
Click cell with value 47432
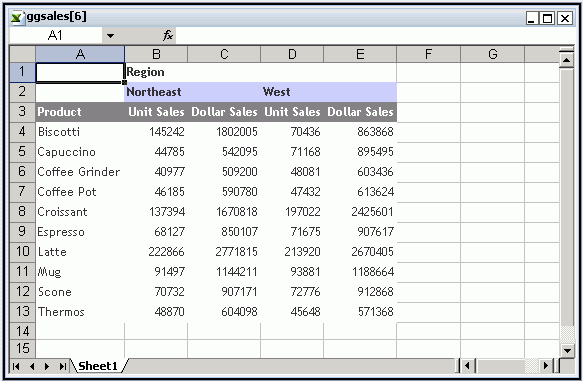(292, 192)
